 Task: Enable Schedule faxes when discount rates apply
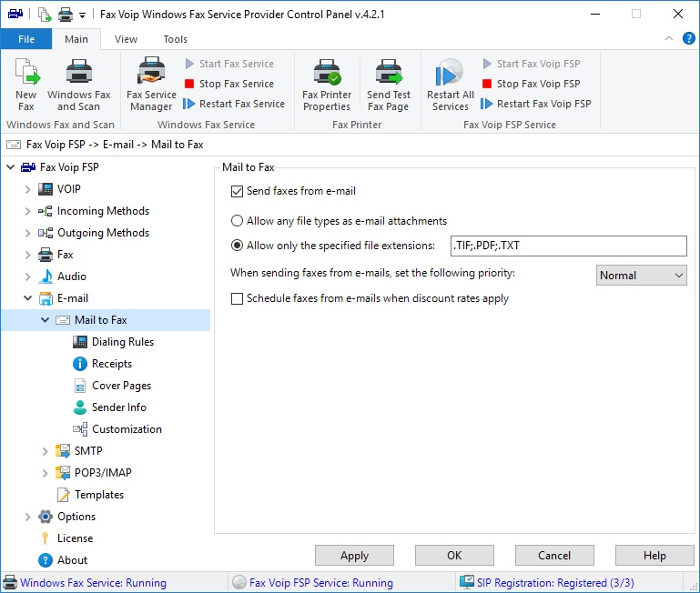(237, 298)
